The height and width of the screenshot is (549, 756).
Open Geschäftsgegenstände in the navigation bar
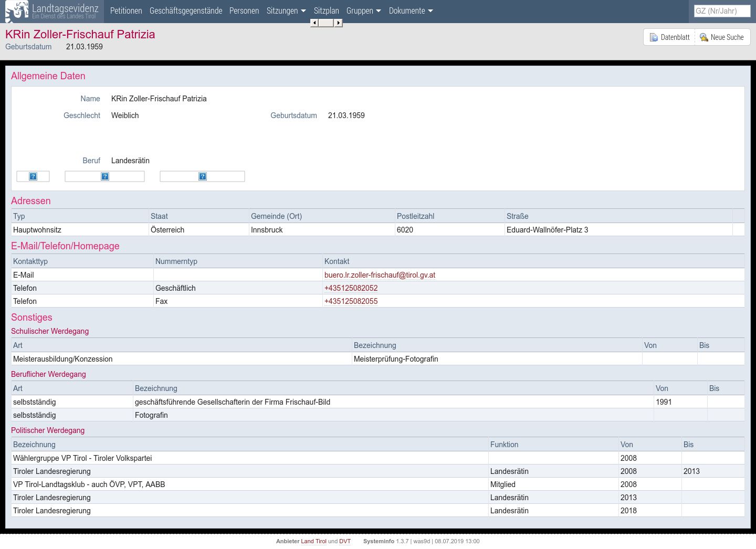point(186,11)
